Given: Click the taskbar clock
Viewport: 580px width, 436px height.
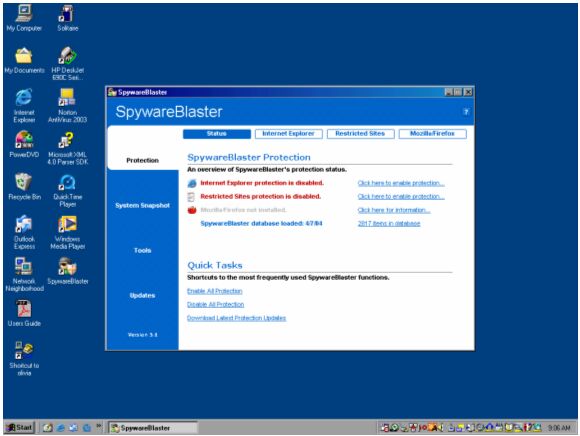Looking at the screenshot, I should pyautogui.click(x=559, y=428).
